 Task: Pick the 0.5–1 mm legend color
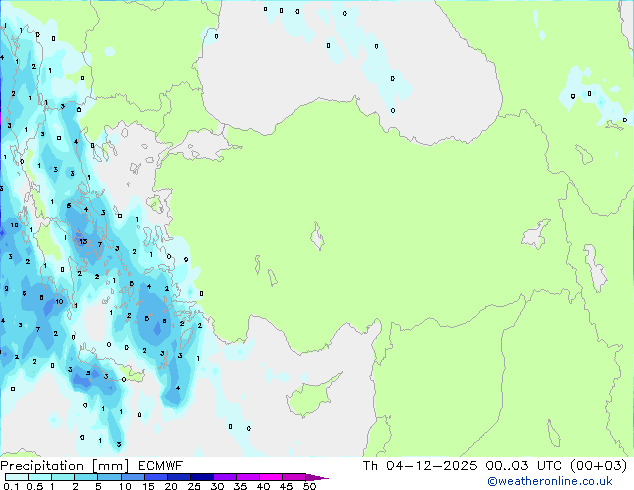(40, 477)
